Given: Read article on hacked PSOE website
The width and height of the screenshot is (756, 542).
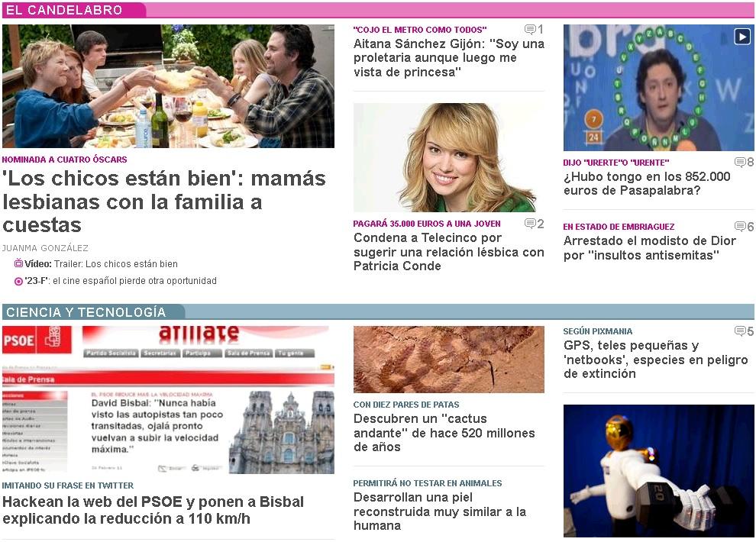Looking at the screenshot, I should pyautogui.click(x=153, y=510).
